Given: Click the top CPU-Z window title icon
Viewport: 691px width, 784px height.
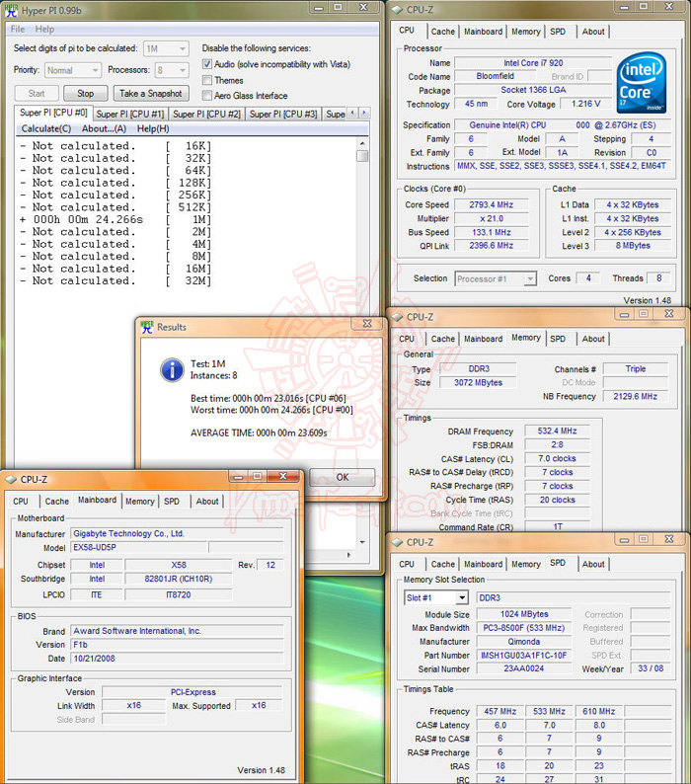Looking at the screenshot, I should pyautogui.click(x=397, y=10).
